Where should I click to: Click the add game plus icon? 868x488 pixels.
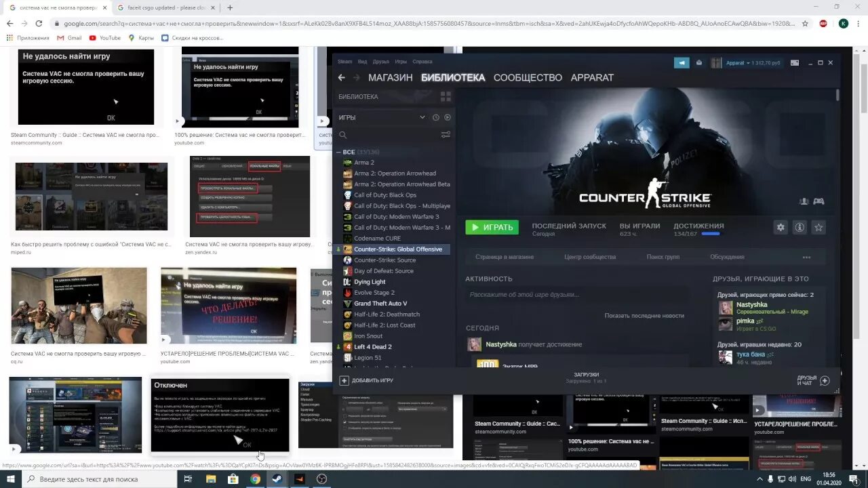point(344,380)
